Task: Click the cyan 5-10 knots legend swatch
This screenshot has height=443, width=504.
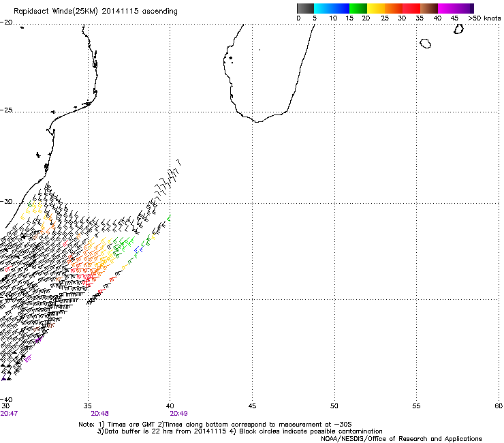Action: 323,8
